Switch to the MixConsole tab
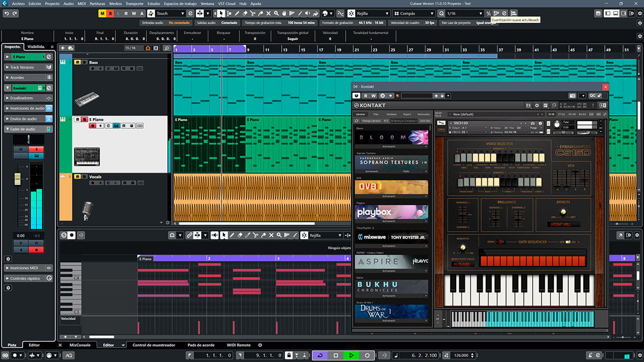The height and width of the screenshot is (362, 644). click(x=80, y=345)
